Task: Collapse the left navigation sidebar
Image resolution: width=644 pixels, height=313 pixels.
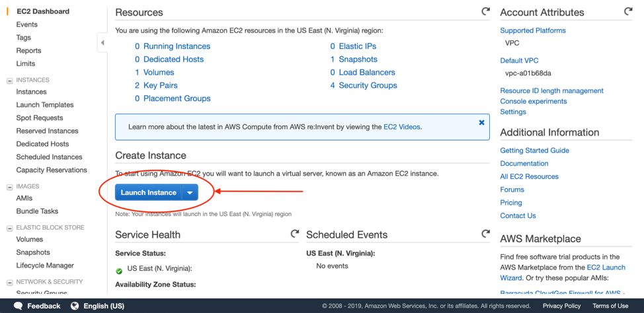Action: (x=102, y=43)
